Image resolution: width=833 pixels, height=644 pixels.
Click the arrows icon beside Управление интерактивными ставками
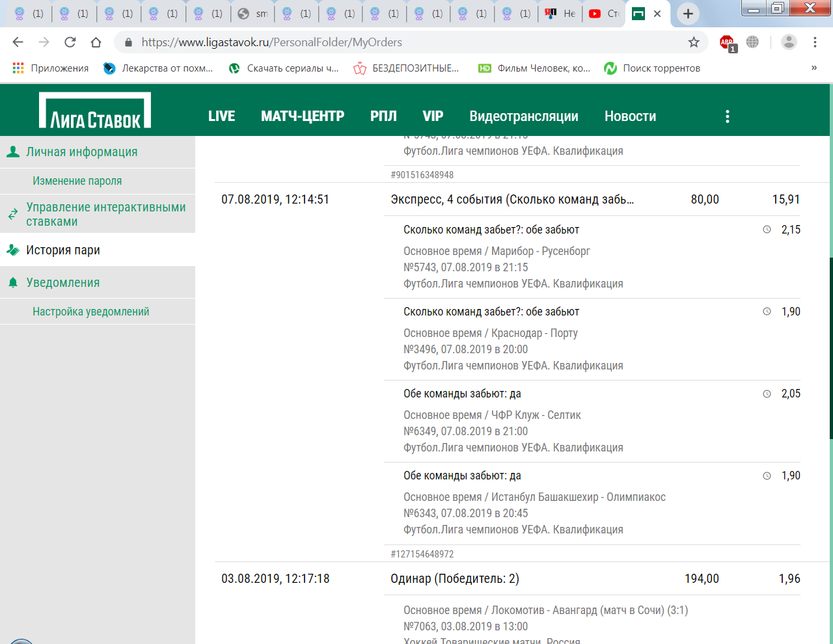(12, 214)
